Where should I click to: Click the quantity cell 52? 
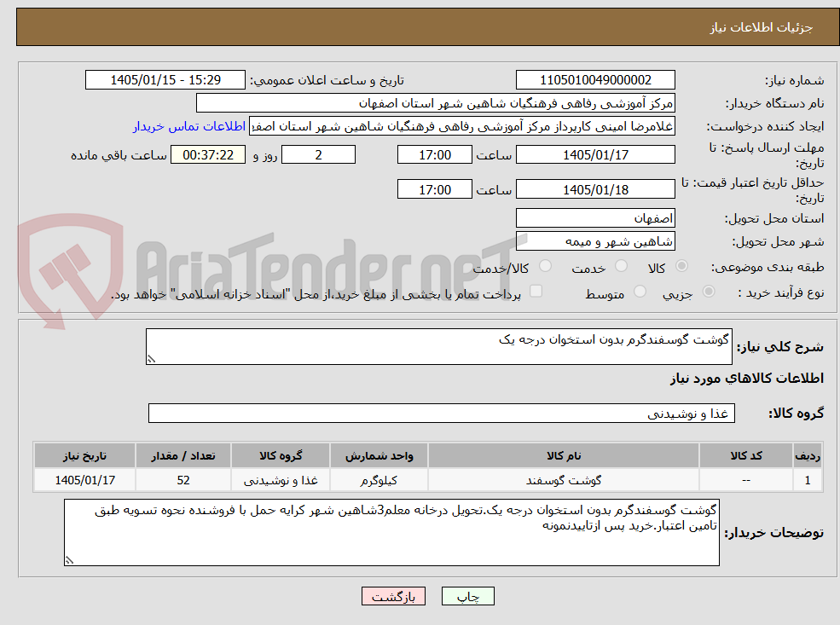point(183,480)
